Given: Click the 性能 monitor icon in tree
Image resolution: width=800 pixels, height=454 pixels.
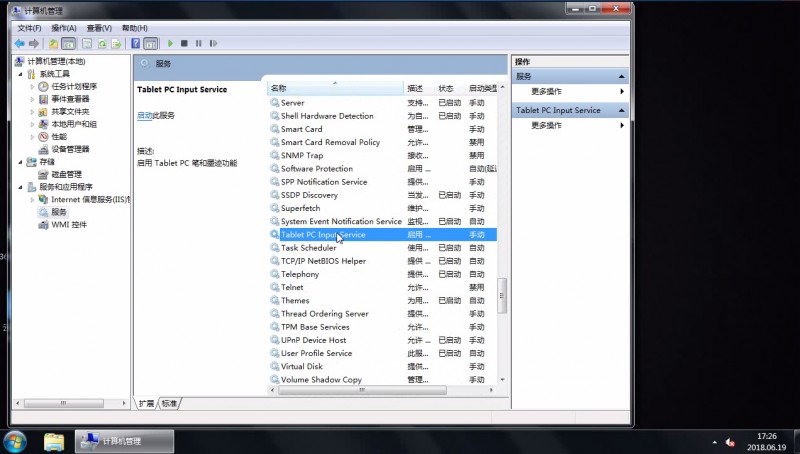Looking at the screenshot, I should 43,137.
